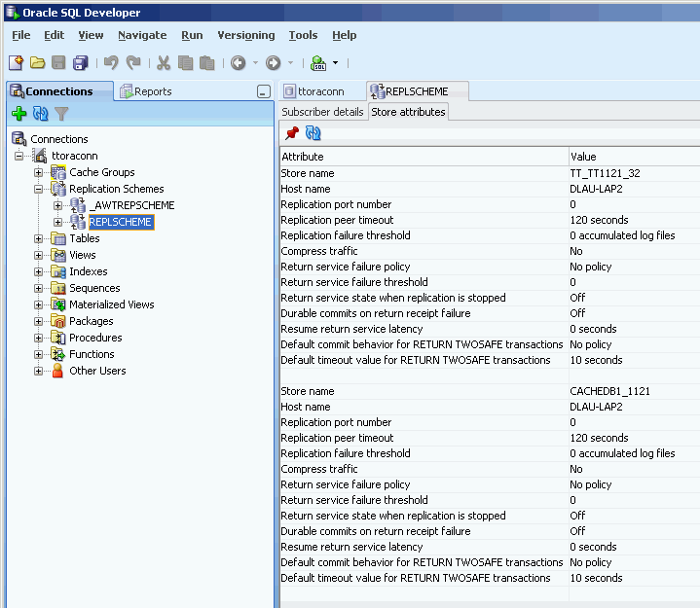This screenshot has width=700, height=608.
Task: Click the Other Users person icon
Action: (57, 371)
